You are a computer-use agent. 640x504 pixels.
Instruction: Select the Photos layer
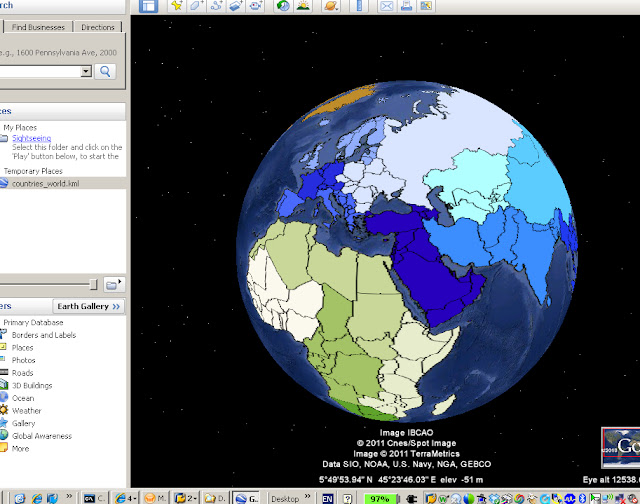(23, 360)
